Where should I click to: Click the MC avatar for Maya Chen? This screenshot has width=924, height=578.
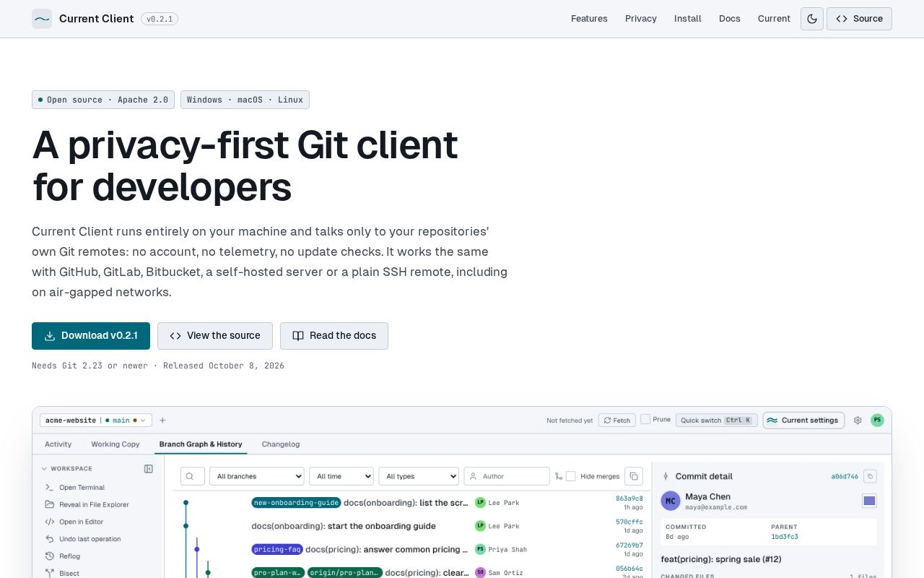[671, 501]
